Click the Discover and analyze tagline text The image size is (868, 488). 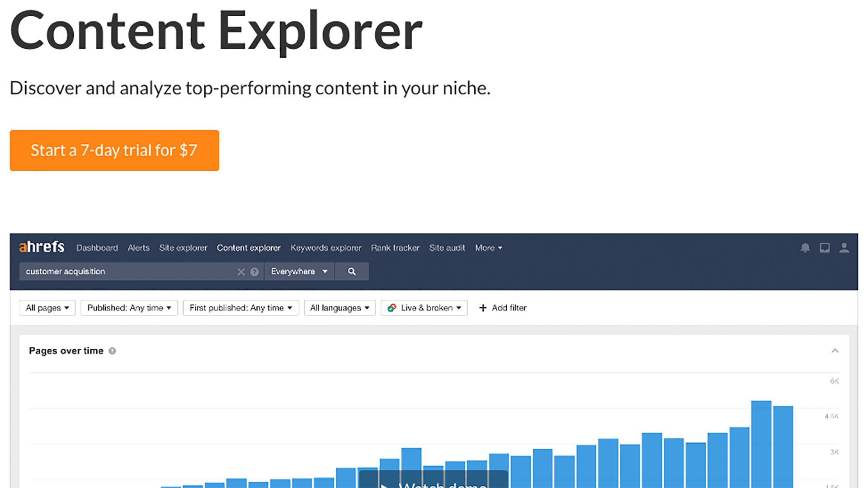(x=250, y=88)
